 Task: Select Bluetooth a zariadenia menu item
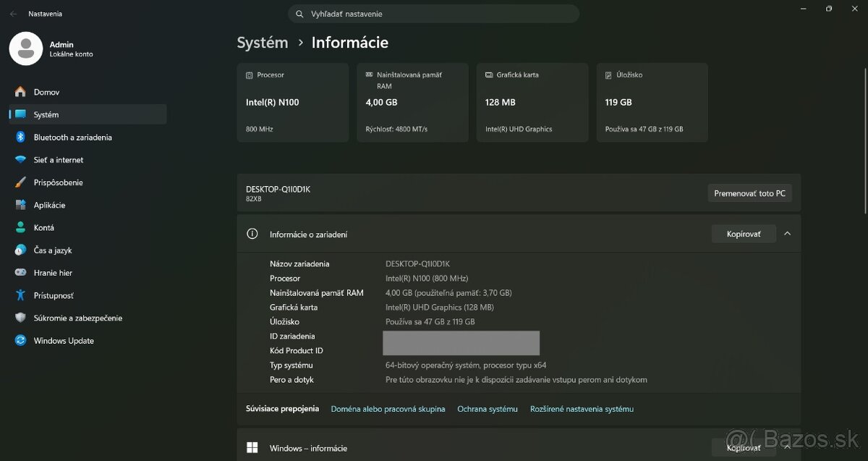point(88,138)
